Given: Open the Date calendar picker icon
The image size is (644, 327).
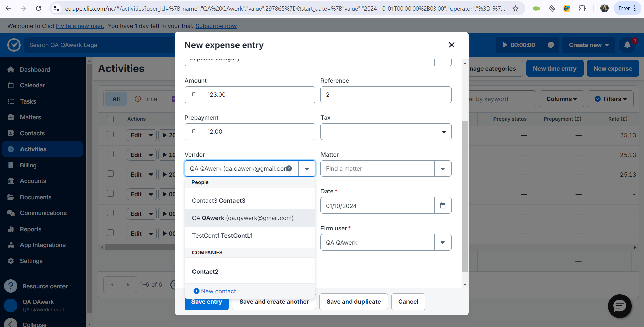Looking at the screenshot, I should point(443,205).
